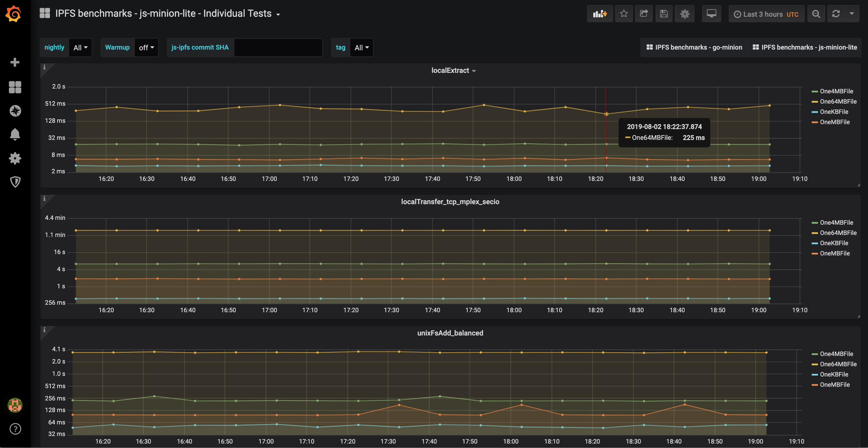Toggle OneKBFile series in localExtract legend
This screenshot has width=868, height=448.
[834, 112]
